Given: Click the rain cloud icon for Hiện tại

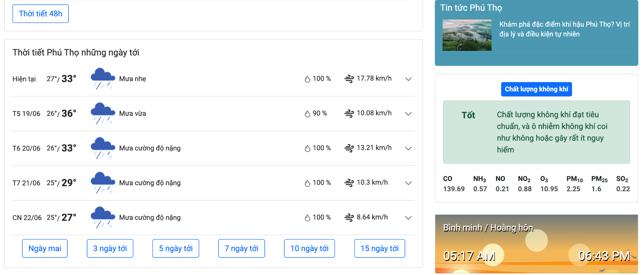Looking at the screenshot, I should point(103,78).
